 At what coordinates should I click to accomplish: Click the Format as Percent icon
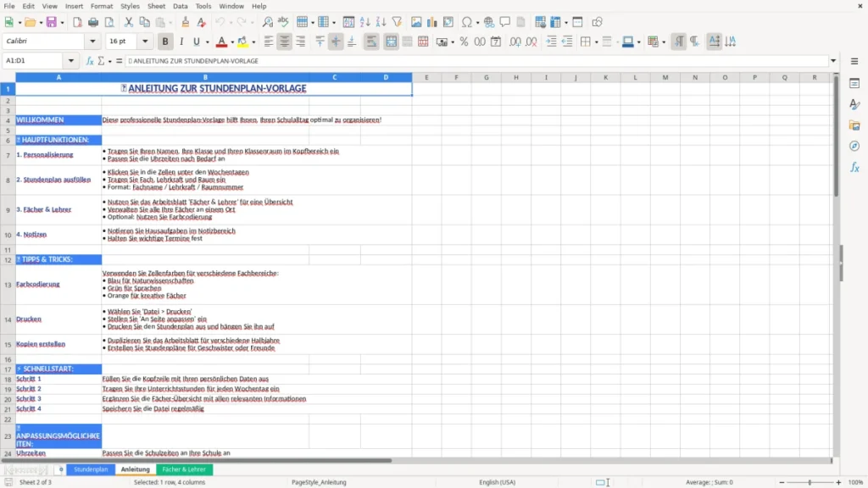coord(464,42)
